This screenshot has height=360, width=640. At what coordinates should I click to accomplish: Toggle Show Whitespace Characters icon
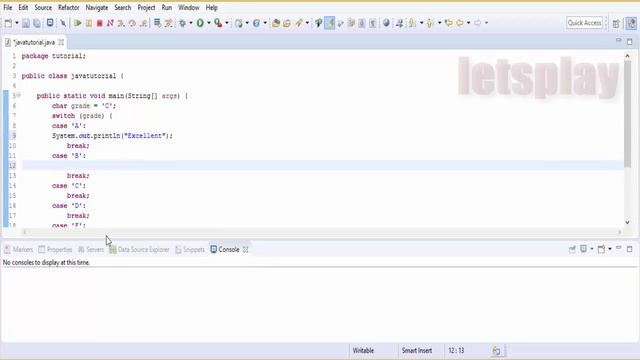click(x=373, y=23)
